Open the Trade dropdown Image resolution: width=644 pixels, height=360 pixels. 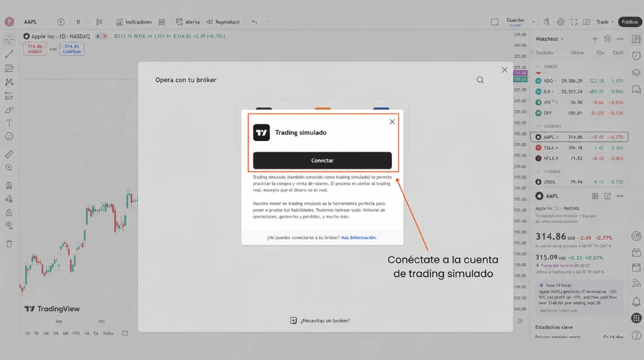[x=605, y=22]
